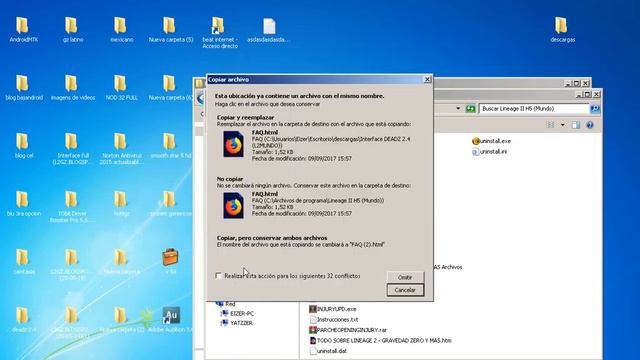This screenshot has width=640, height=360.
Task: Select uninstall.dat in the file list
Action: [328, 351]
